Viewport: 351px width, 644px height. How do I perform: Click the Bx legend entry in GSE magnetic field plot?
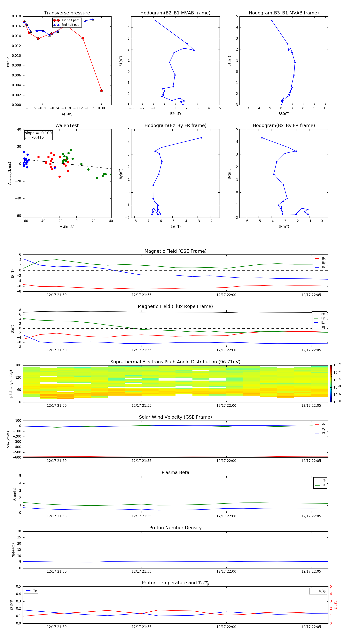click(x=320, y=259)
